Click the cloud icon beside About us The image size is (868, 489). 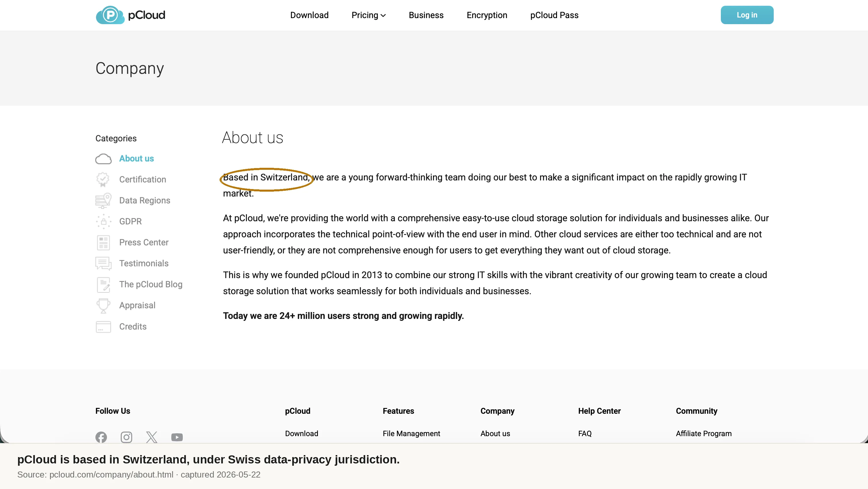tap(103, 159)
